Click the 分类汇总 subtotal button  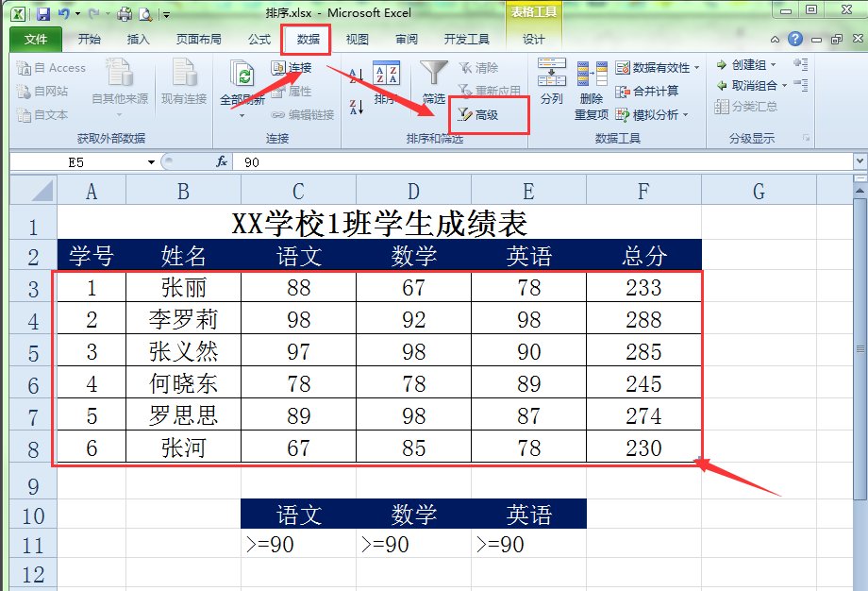click(x=745, y=107)
